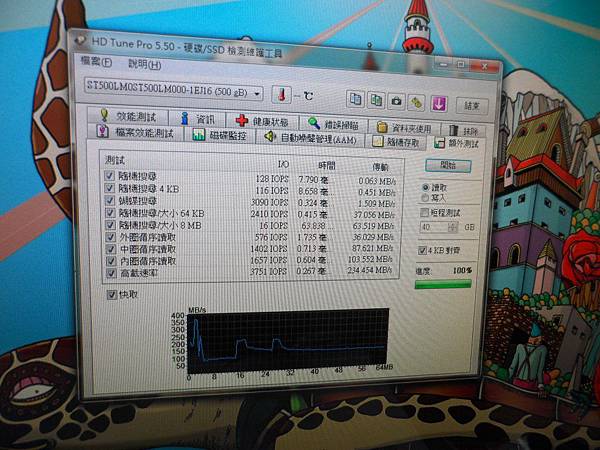Click the 63.519 MB/s transfer value
The width and height of the screenshot is (600, 450).
pyautogui.click(x=373, y=226)
